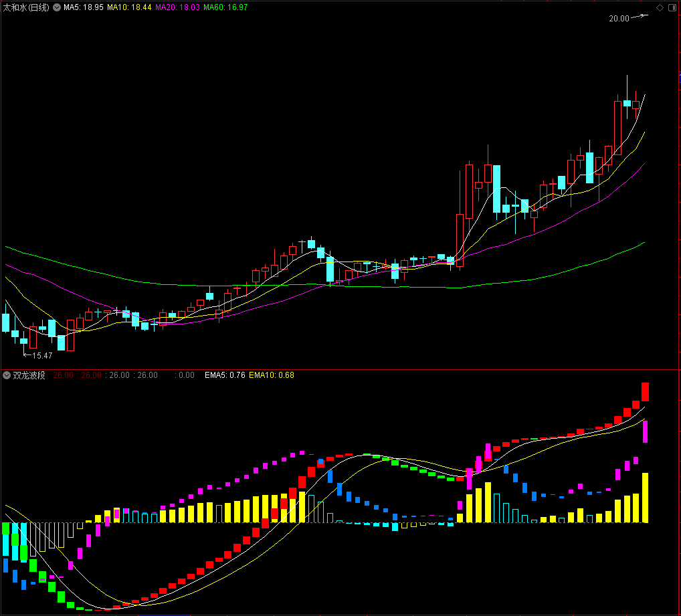
Task: Toggle the panel layout icon at top right
Action: tap(672, 7)
